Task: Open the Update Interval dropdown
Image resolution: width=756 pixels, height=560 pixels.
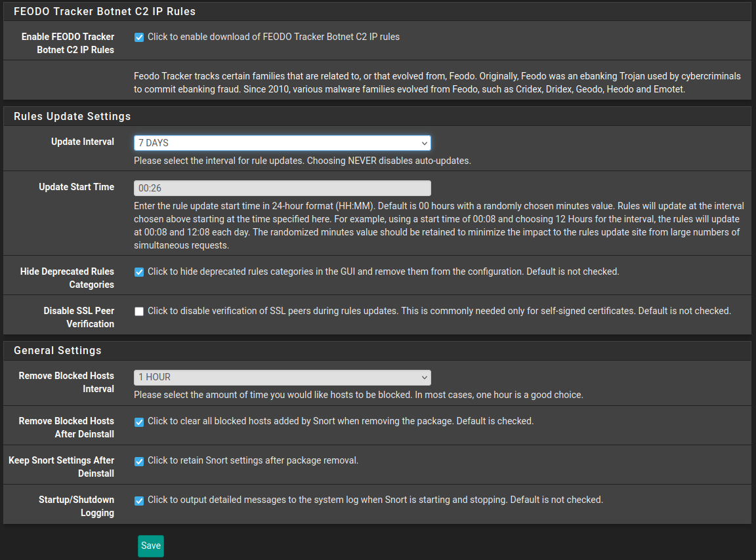Action: pyautogui.click(x=282, y=143)
